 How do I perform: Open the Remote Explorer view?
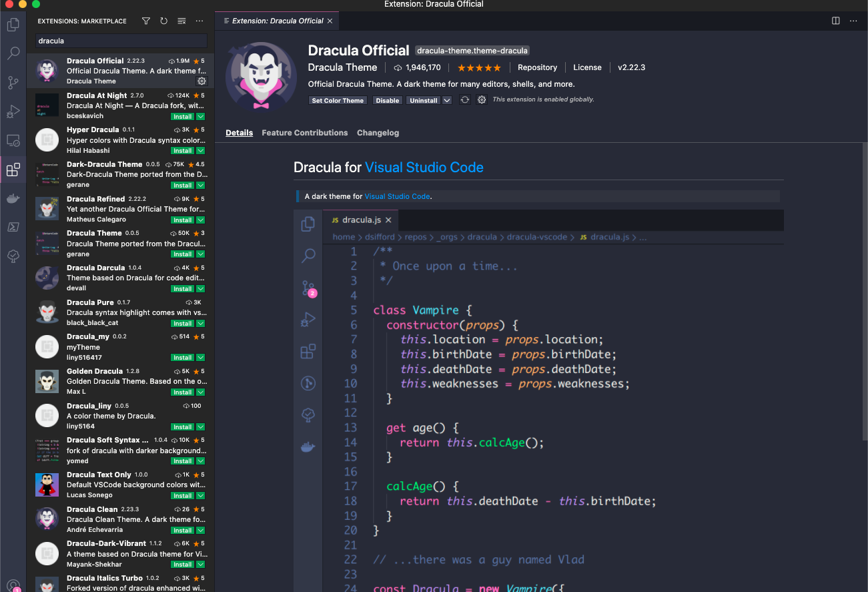[x=13, y=141]
